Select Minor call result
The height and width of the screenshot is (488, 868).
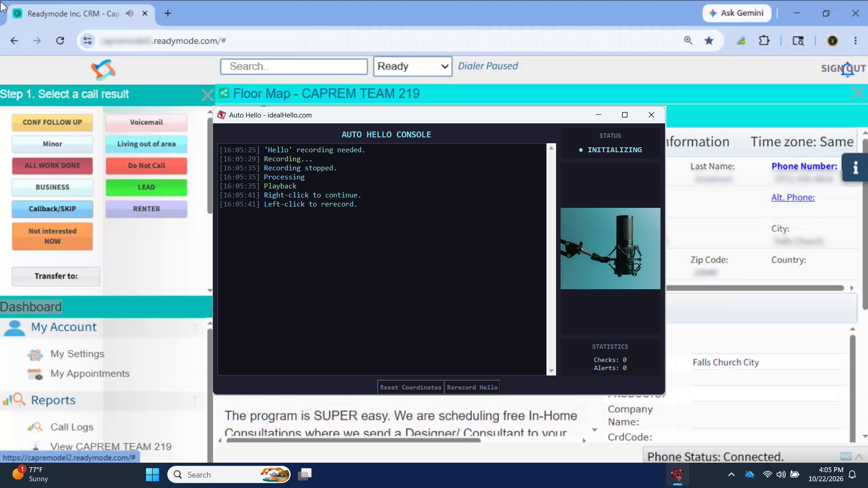click(x=52, y=144)
